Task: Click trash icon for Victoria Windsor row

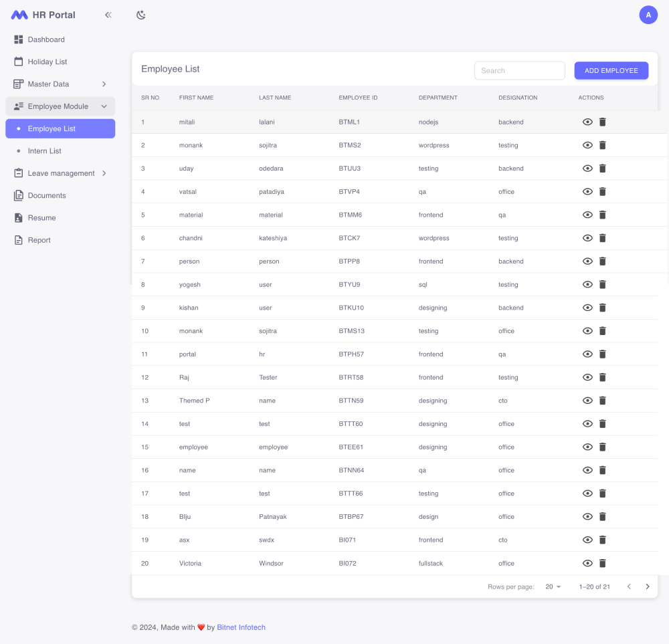Action: (602, 563)
